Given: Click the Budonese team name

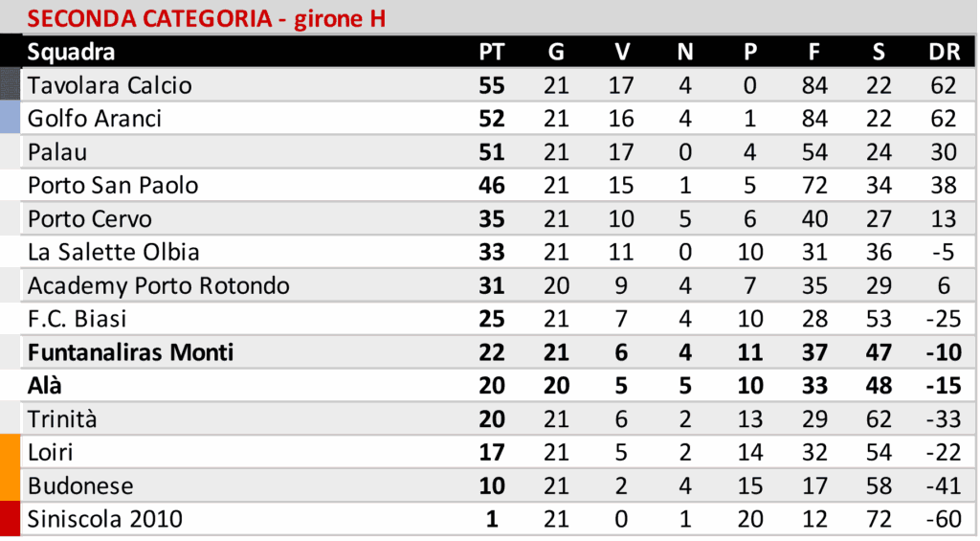Looking at the screenshot, I should click(x=80, y=485).
